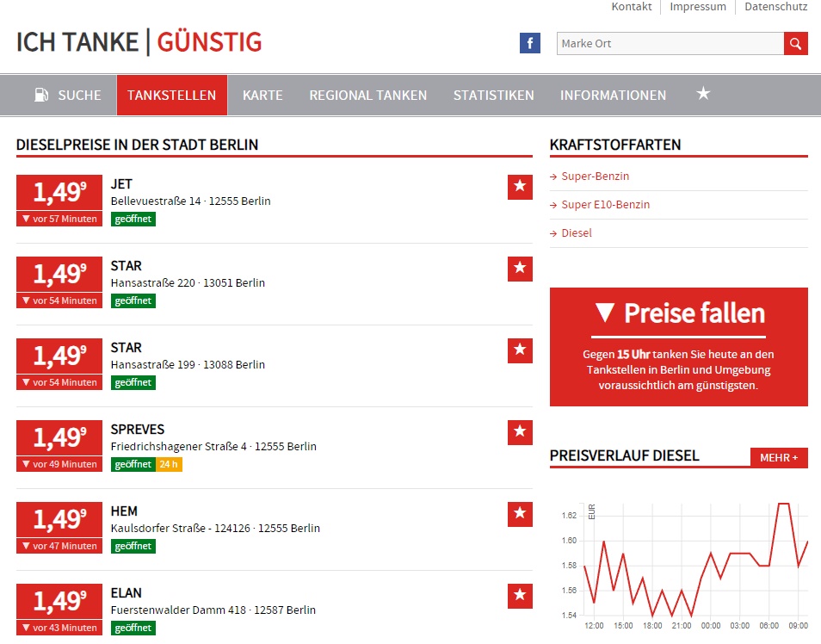The width and height of the screenshot is (821, 644).
Task: Select Diesel fuel type link
Action: point(577,232)
